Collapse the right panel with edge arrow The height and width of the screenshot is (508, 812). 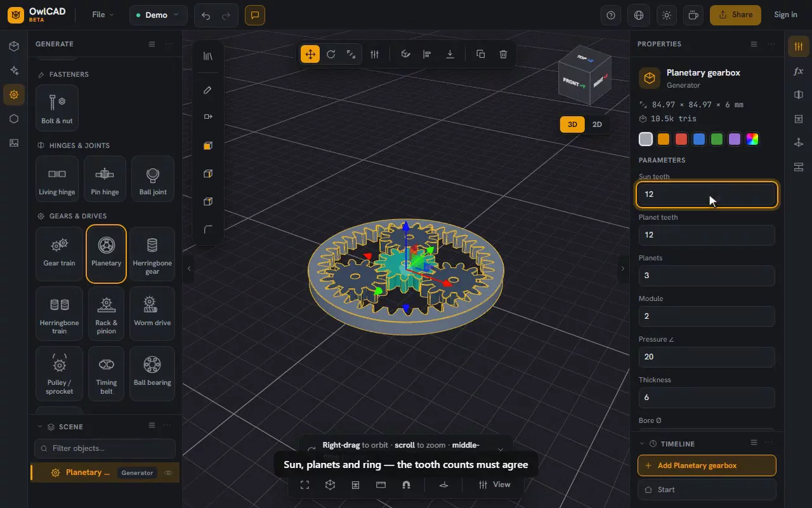pyautogui.click(x=622, y=269)
